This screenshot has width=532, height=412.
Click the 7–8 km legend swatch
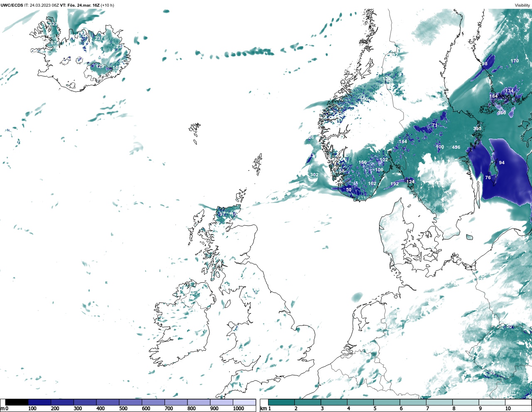[439, 402]
